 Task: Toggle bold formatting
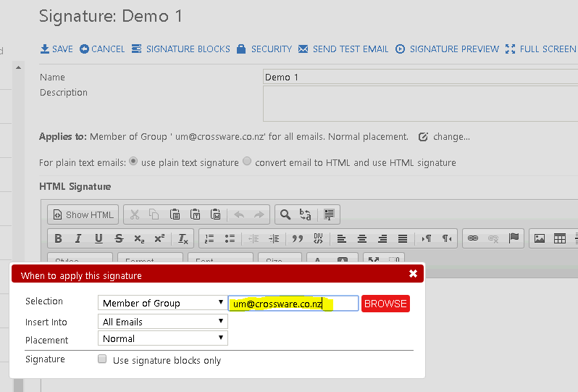(58, 238)
